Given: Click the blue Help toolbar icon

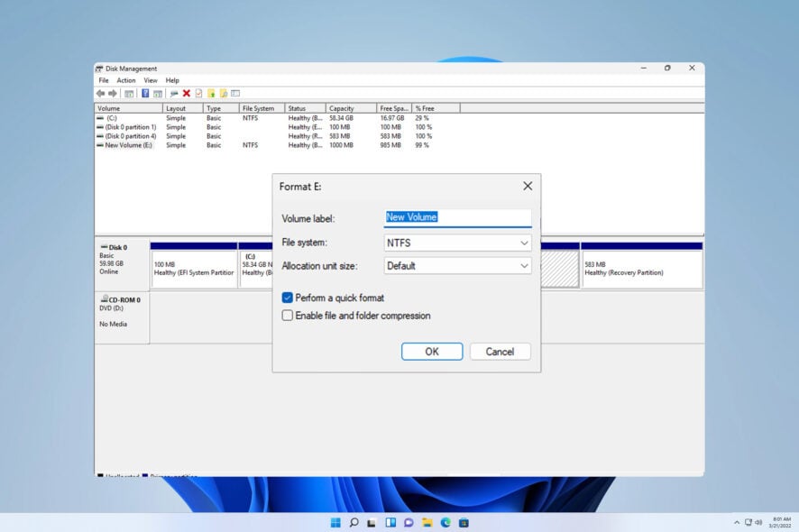Looking at the screenshot, I should [x=145, y=93].
